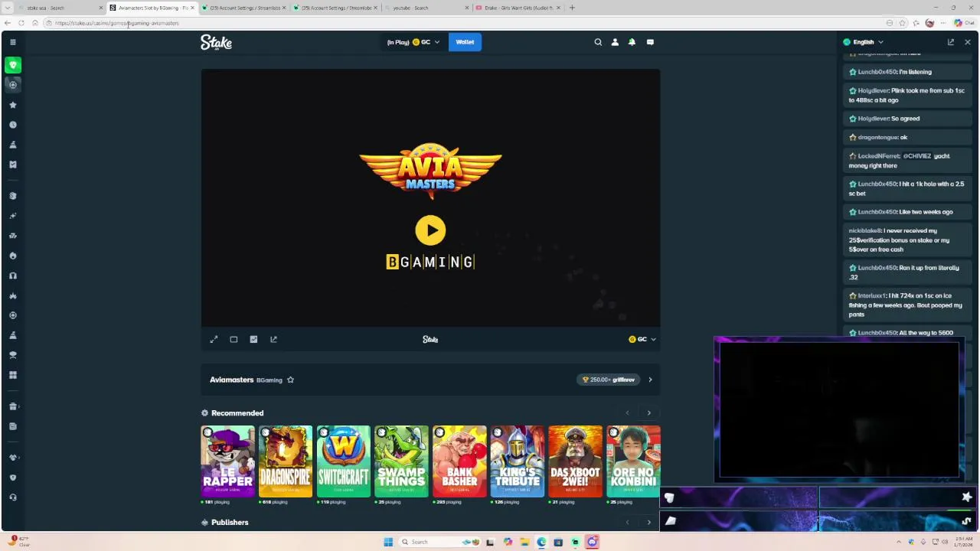This screenshot has height=551, width=980.
Task: Click the green shield casino icon in sidebar
Action: click(x=12, y=65)
